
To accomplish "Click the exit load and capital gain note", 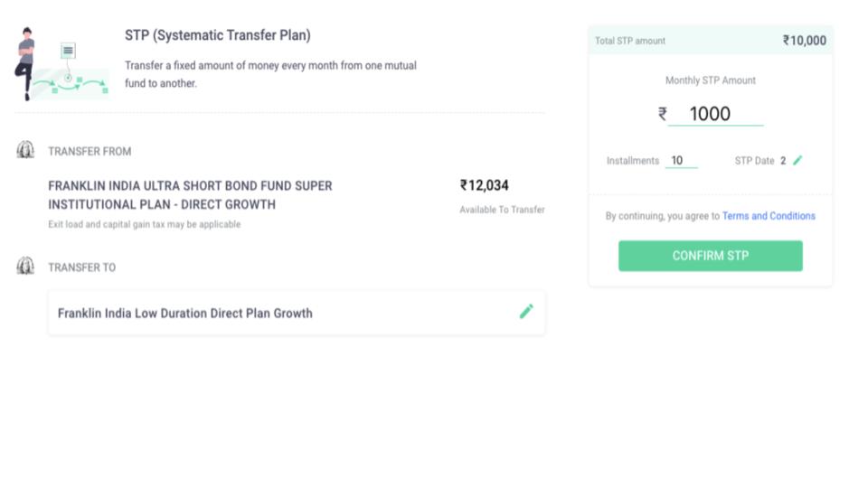I will coord(144,224).
